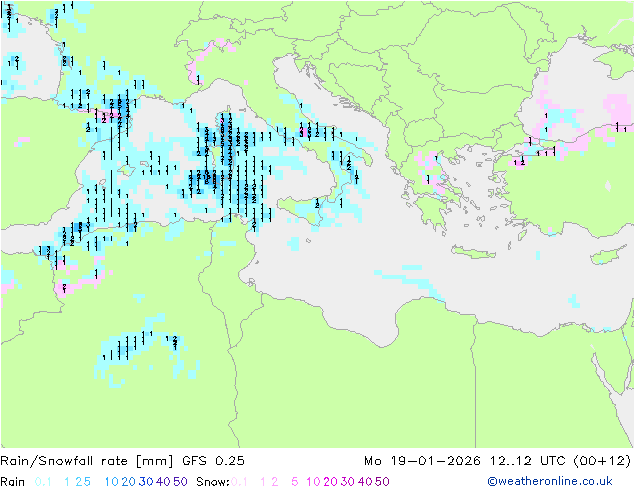Screen dimensions: 634x490
Task: Click the snow legend value 10
Action: [313, 482]
